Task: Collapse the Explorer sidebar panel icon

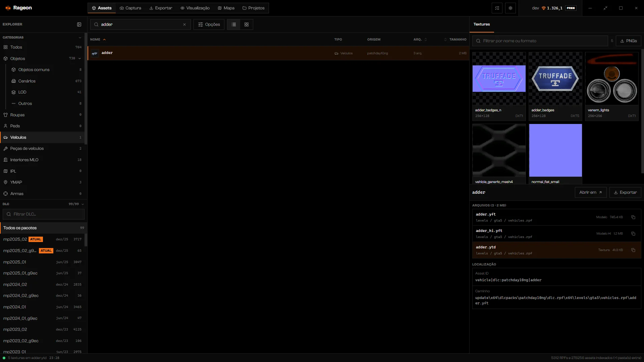Action: coord(79,24)
